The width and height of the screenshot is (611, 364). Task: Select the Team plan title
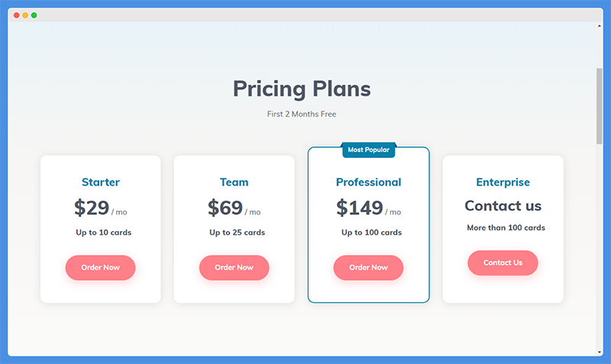[234, 182]
